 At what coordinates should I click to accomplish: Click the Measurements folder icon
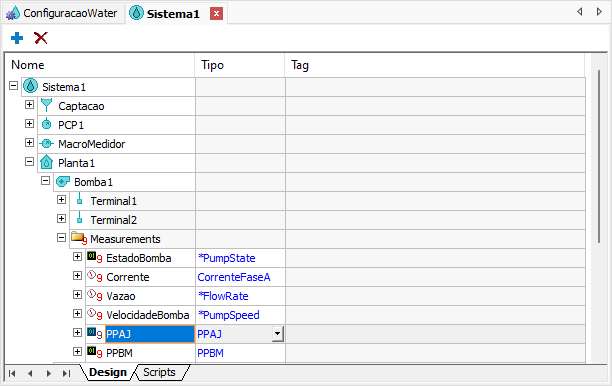(x=78, y=237)
